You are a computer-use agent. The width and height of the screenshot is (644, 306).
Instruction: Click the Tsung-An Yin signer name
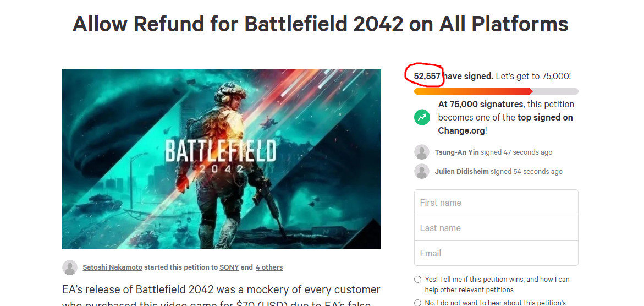point(456,152)
